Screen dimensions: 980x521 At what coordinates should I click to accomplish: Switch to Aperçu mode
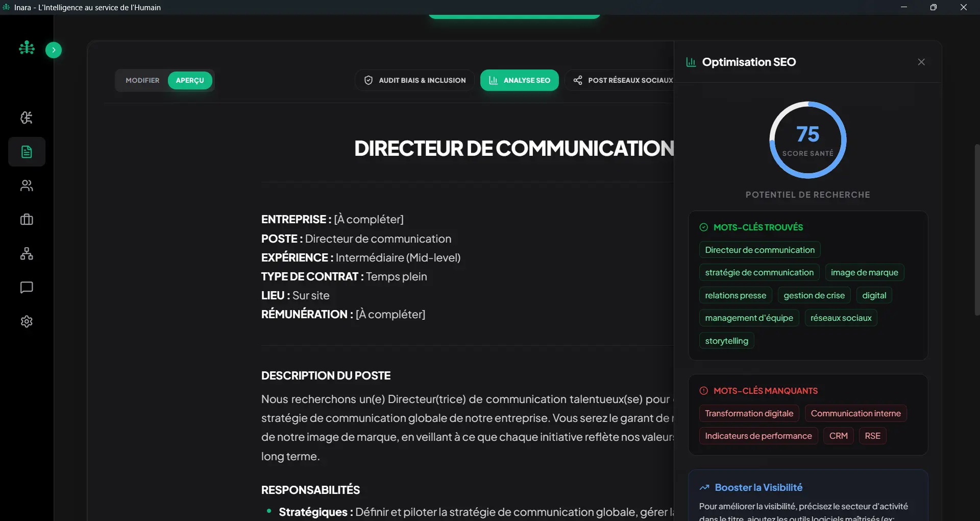pos(190,80)
